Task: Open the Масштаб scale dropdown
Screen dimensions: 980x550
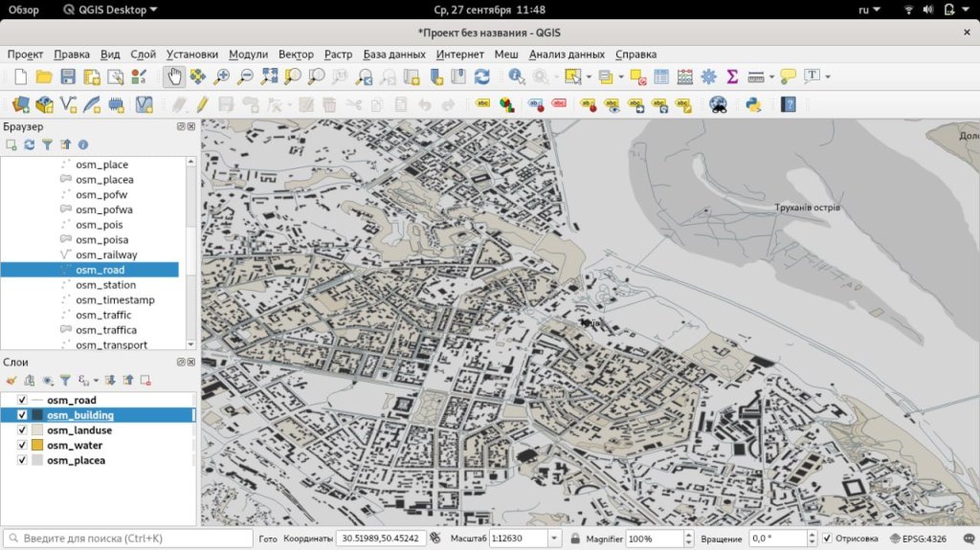Action: point(554,539)
